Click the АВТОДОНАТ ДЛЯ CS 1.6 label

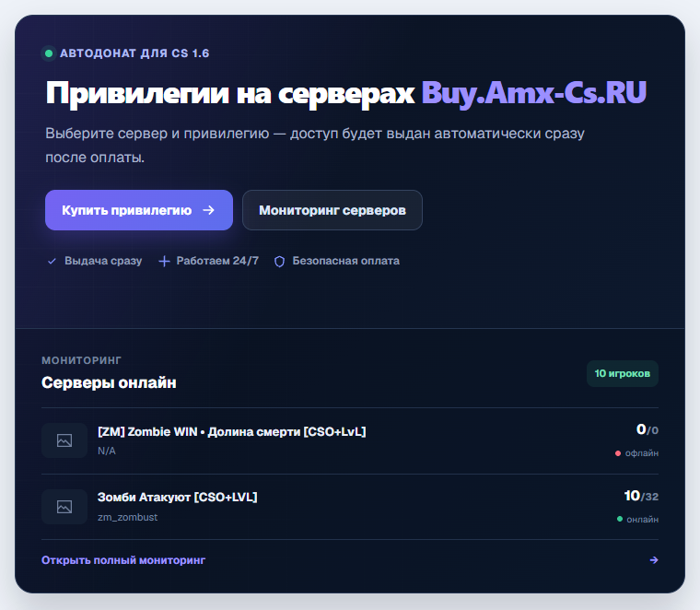click(x=134, y=53)
